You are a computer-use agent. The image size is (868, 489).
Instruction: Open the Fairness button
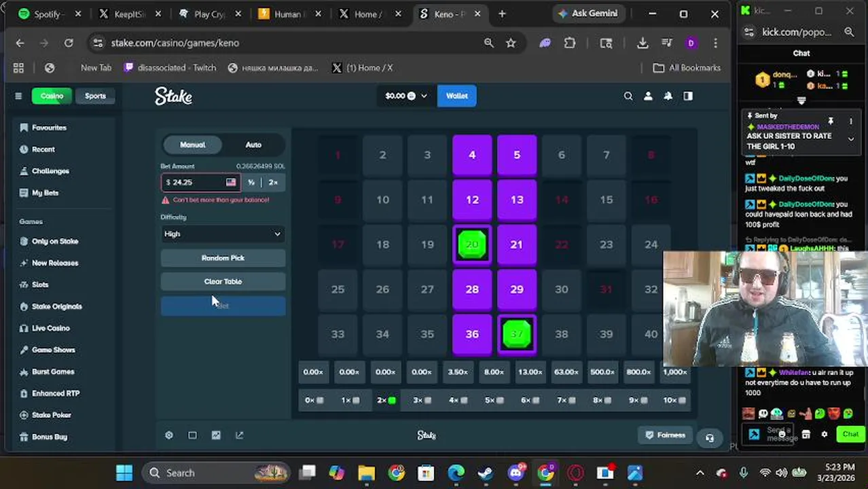tap(665, 435)
